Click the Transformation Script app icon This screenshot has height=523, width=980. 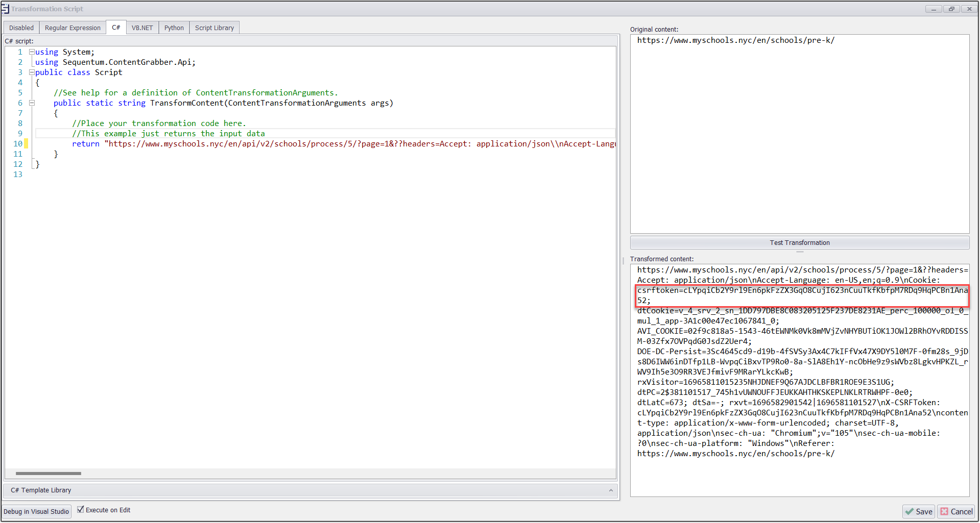coord(5,9)
